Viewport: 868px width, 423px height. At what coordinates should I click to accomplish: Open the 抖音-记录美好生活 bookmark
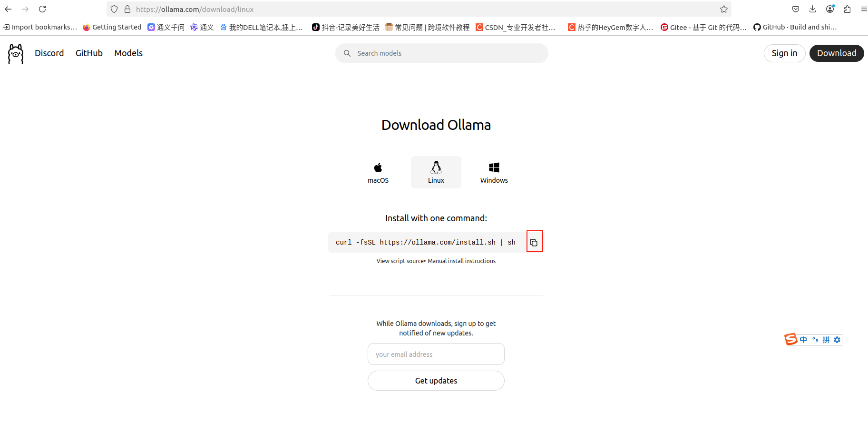(346, 27)
